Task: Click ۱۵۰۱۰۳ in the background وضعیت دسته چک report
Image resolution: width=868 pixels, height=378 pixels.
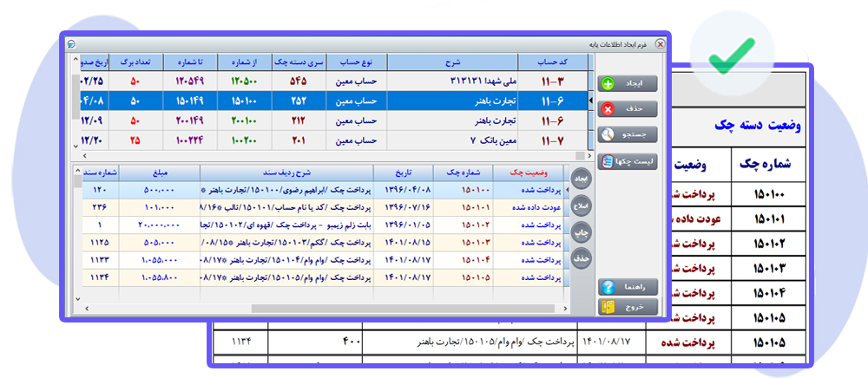Action: click(x=769, y=269)
